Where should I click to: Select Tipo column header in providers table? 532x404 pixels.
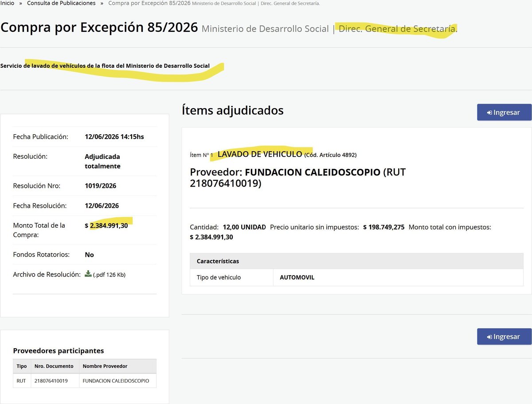click(22, 366)
